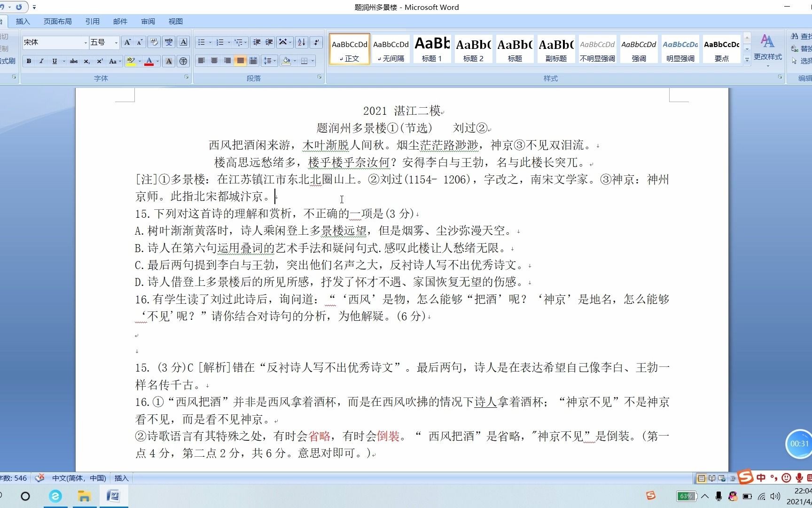Open Word from the Windows taskbar
The height and width of the screenshot is (508, 812).
pyautogui.click(x=113, y=496)
